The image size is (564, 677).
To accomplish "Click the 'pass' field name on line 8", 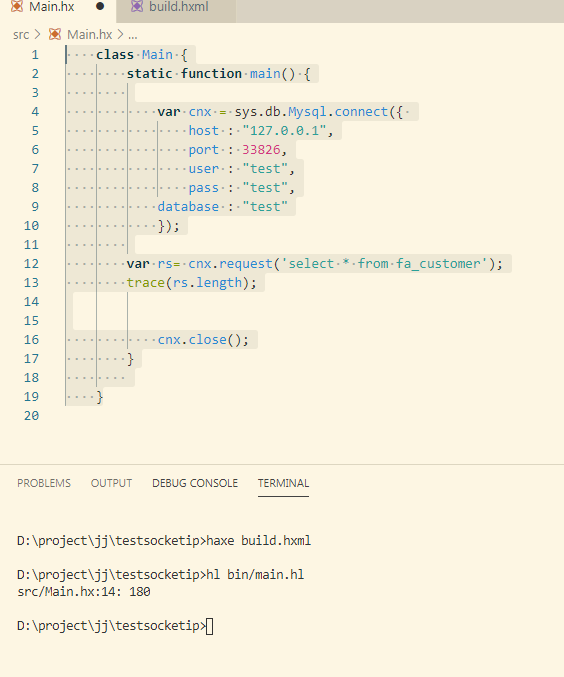I will click(203, 188).
